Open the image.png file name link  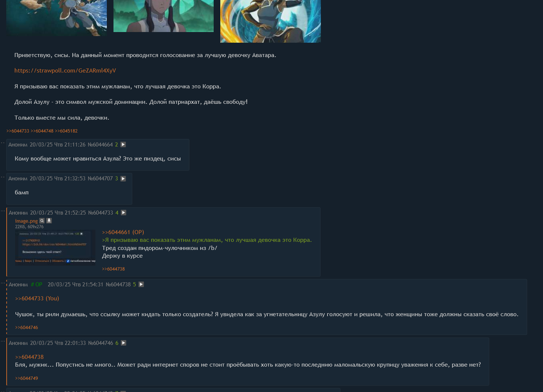27,221
